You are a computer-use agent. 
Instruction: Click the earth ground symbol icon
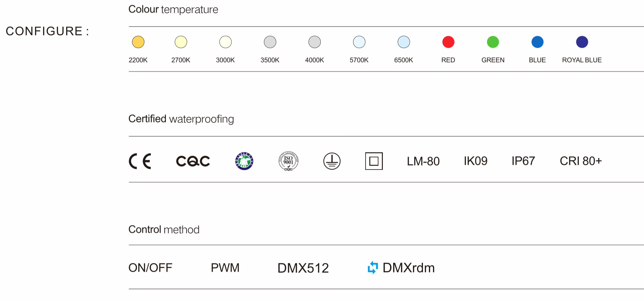click(332, 161)
